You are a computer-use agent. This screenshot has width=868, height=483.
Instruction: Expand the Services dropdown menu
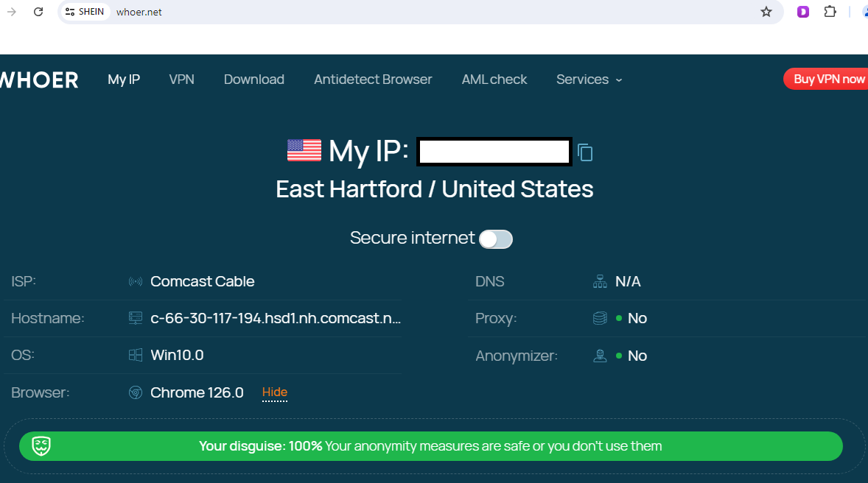[589, 80]
